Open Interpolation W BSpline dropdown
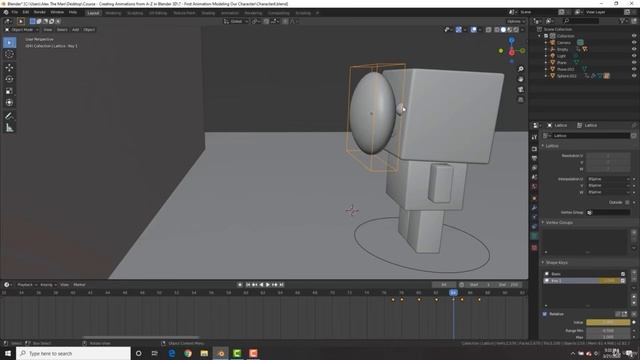 pos(609,192)
